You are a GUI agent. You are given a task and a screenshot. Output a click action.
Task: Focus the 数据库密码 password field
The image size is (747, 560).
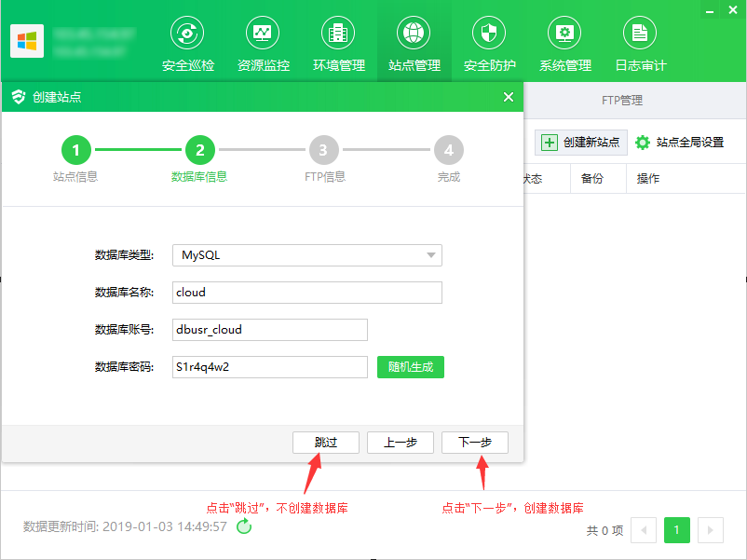(x=270, y=367)
